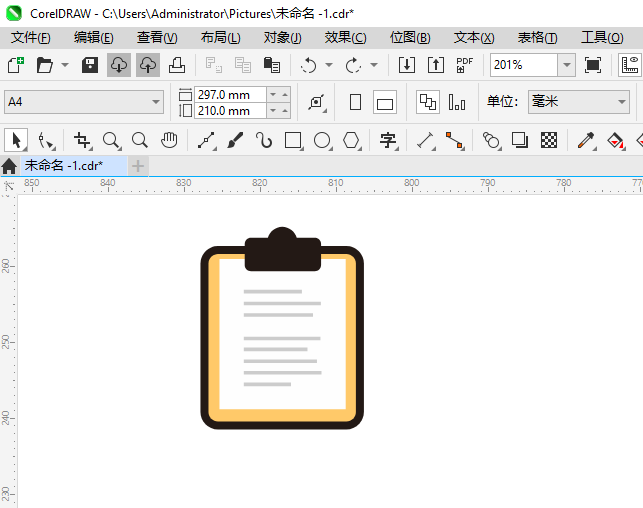Screen dimensions: 643x508
Task: Undo the last action
Action: click(x=308, y=65)
